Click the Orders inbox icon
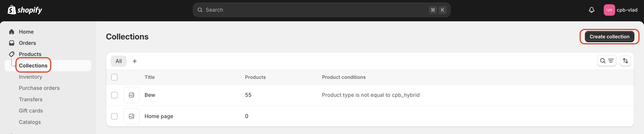The width and height of the screenshot is (644, 134). [x=12, y=43]
